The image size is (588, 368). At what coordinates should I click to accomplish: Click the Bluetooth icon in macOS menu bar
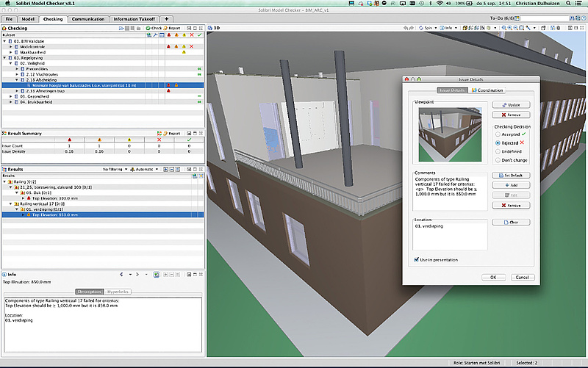pyautogui.click(x=431, y=3)
